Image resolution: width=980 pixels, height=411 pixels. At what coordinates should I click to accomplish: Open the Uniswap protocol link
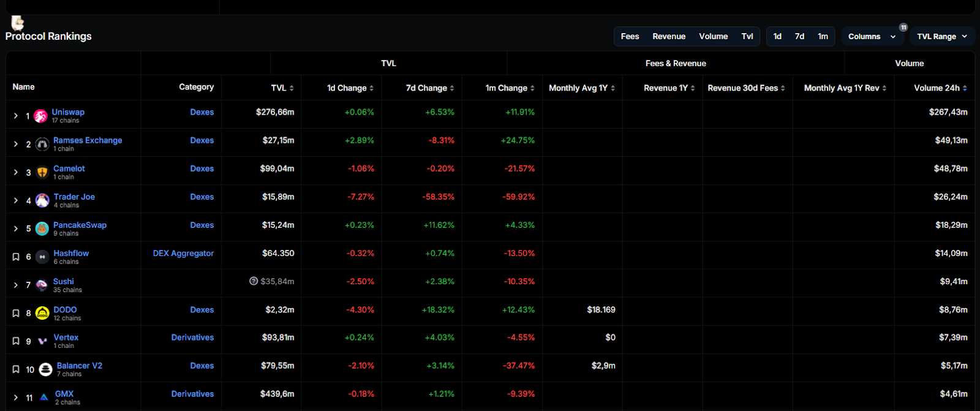[x=68, y=112]
